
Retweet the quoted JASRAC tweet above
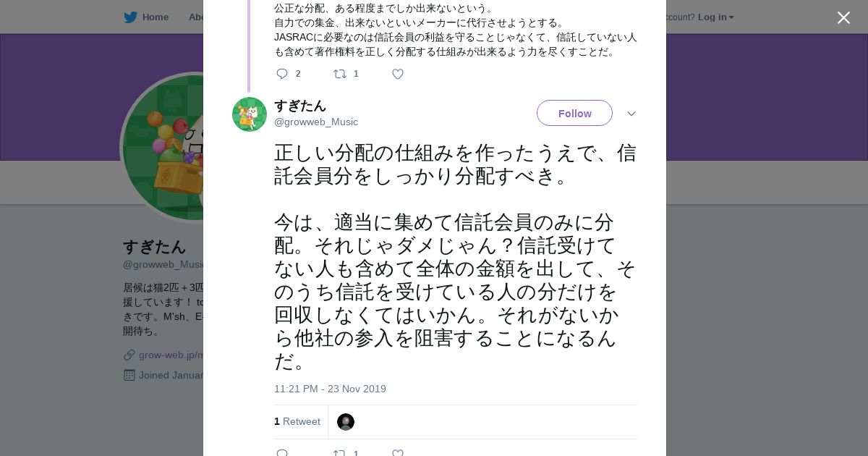click(x=339, y=74)
